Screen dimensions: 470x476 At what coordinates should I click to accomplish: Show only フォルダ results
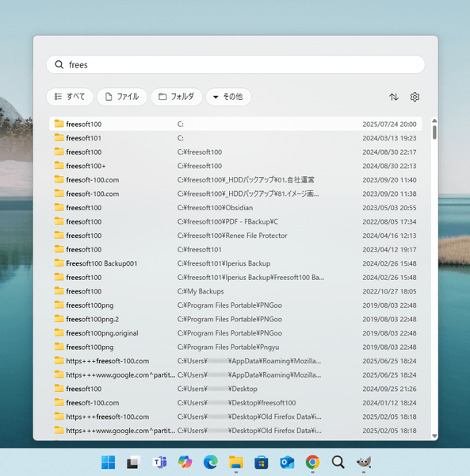(177, 97)
